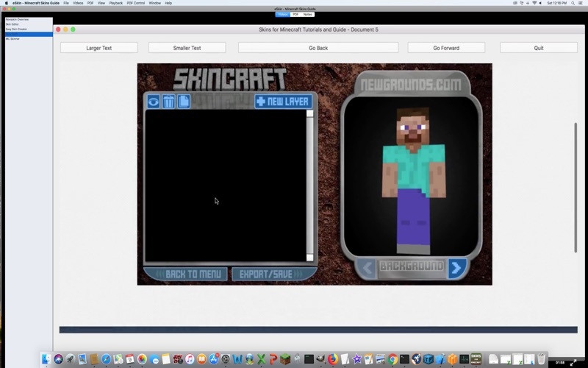588x368 pixels.
Task: Open App Store in the Dock
Action: click(x=214, y=359)
